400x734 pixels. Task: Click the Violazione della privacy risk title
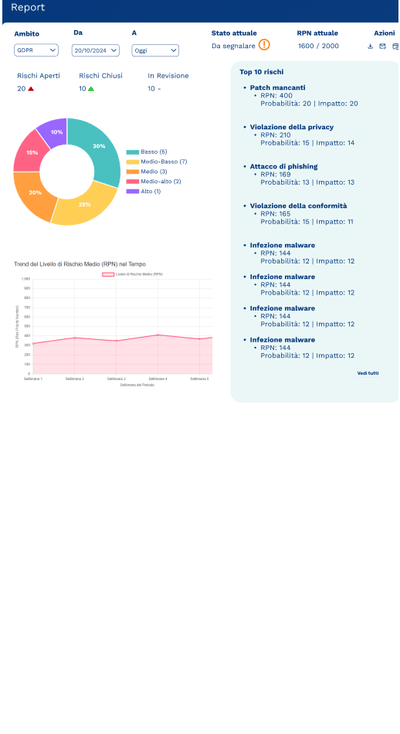[292, 127]
